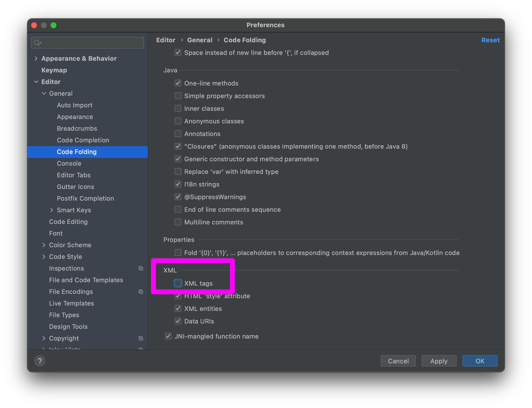The height and width of the screenshot is (408, 532).
Task: Enable Inner classes folding
Action: [x=178, y=109]
